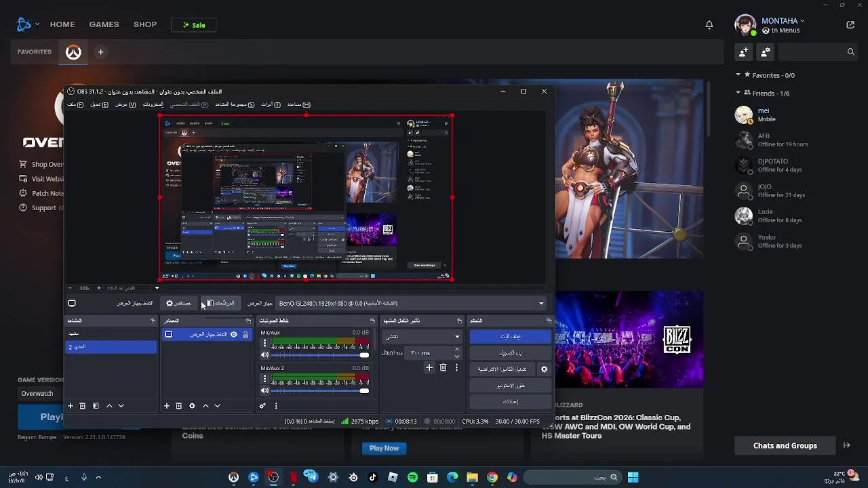Open the Sale button in Battle.net header

(x=193, y=25)
